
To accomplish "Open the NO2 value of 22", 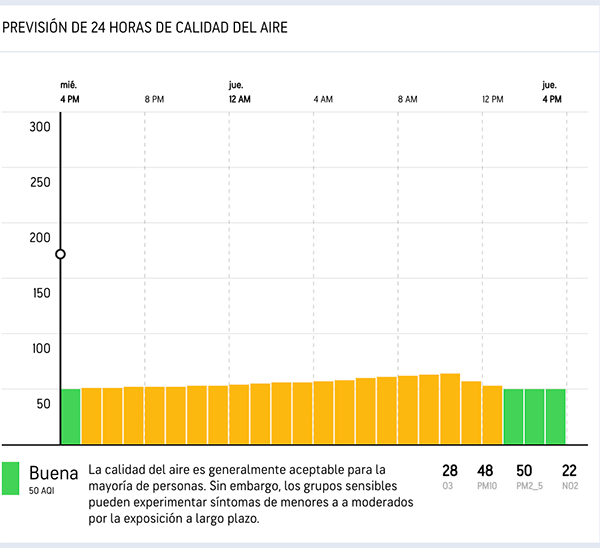I will [x=569, y=476].
